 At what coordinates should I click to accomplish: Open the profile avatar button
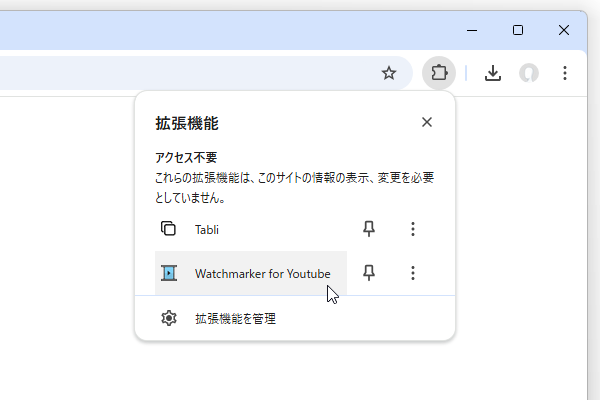(529, 73)
